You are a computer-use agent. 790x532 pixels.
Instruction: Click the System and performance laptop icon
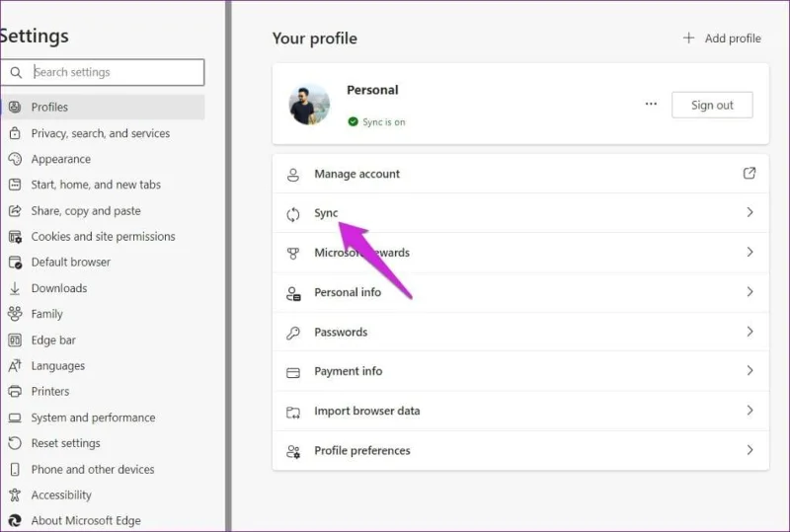pos(15,418)
